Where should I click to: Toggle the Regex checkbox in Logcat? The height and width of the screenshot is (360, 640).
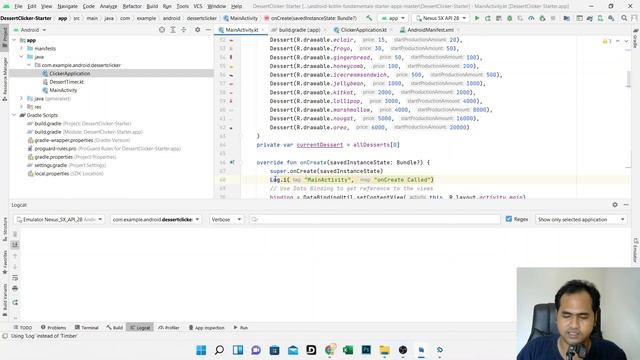[x=509, y=219]
